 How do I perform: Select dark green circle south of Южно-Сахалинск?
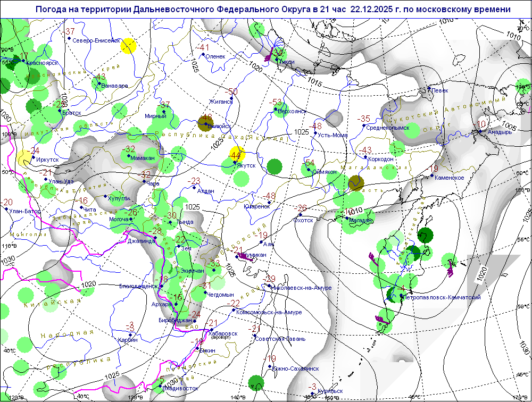[x=256, y=382]
